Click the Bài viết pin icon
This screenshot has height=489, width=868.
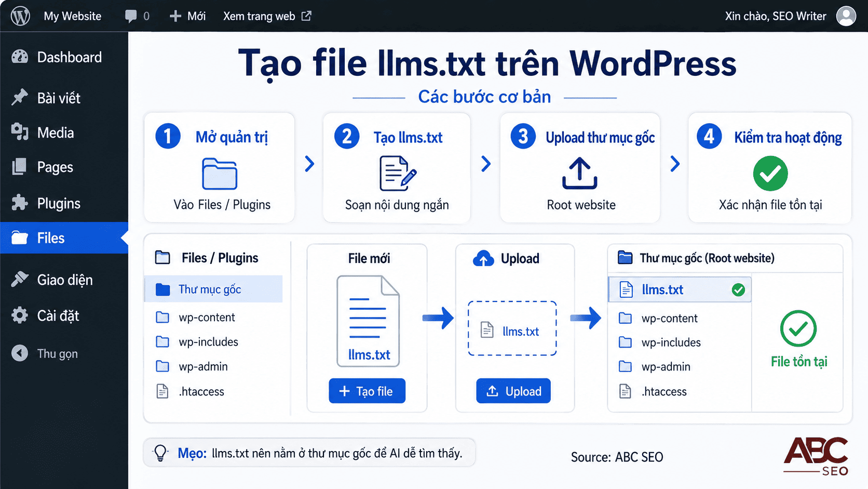pos(20,97)
